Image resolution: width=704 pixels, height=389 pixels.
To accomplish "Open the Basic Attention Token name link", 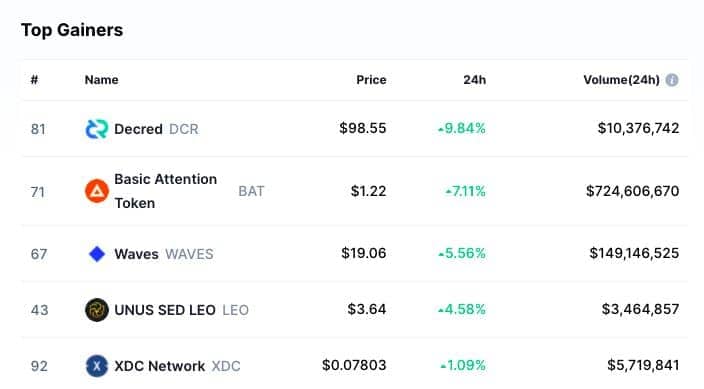I will (x=165, y=191).
